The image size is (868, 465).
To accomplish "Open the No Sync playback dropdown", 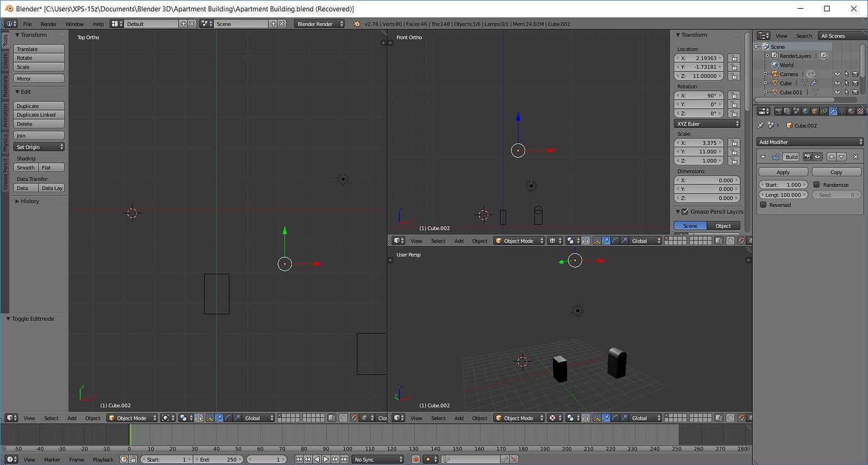I will pos(377,460).
